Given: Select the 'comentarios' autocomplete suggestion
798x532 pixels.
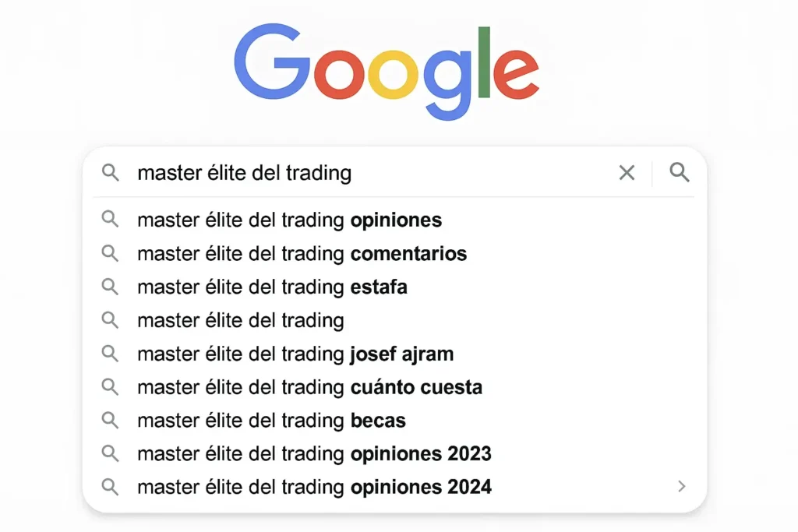Looking at the screenshot, I should (302, 254).
